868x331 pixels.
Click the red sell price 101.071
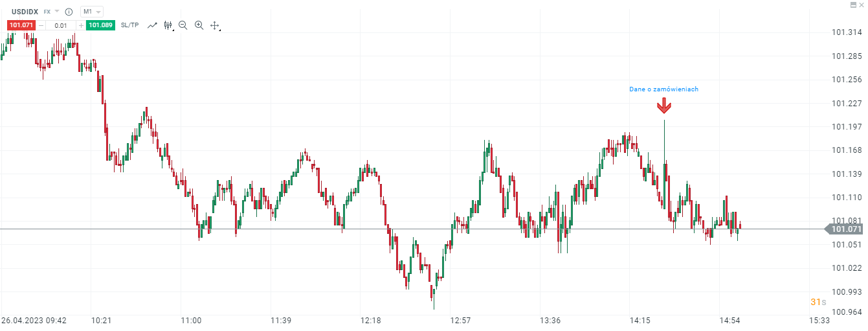(21, 25)
